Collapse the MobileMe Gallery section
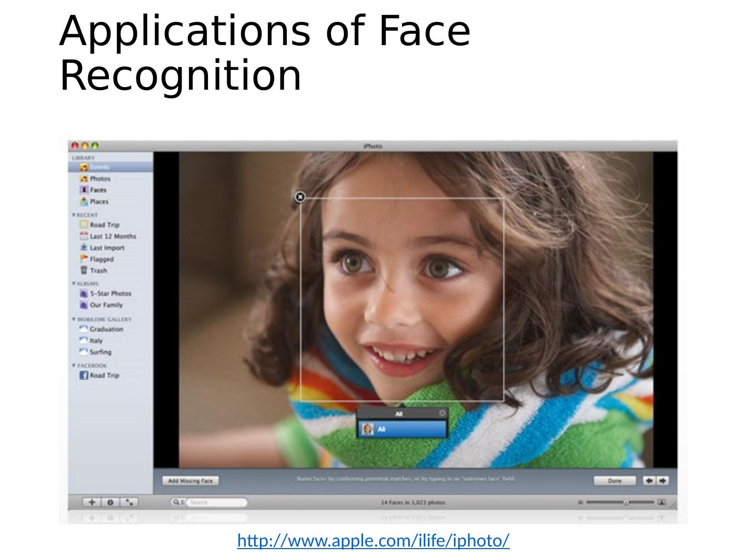Screen dimensions: 747x560 [x=74, y=319]
